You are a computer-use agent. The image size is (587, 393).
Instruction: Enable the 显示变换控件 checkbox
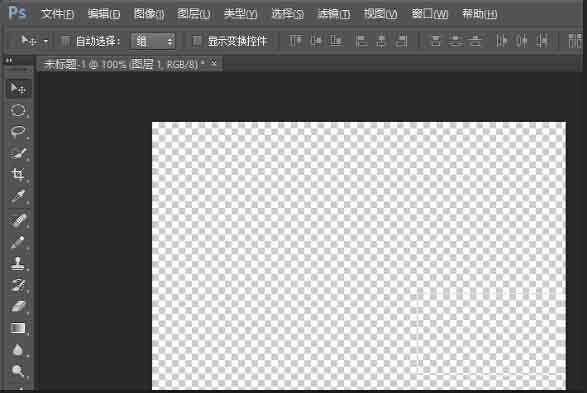(197, 41)
